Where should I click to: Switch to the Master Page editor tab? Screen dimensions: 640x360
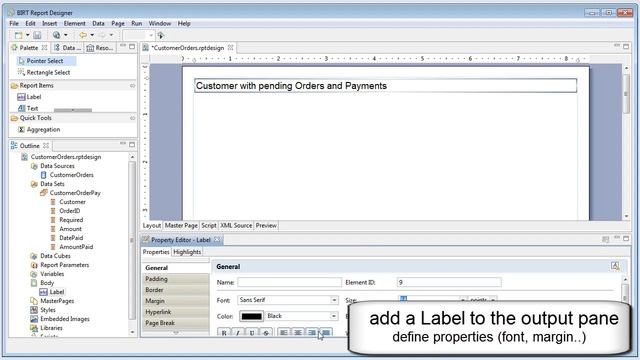(181, 225)
